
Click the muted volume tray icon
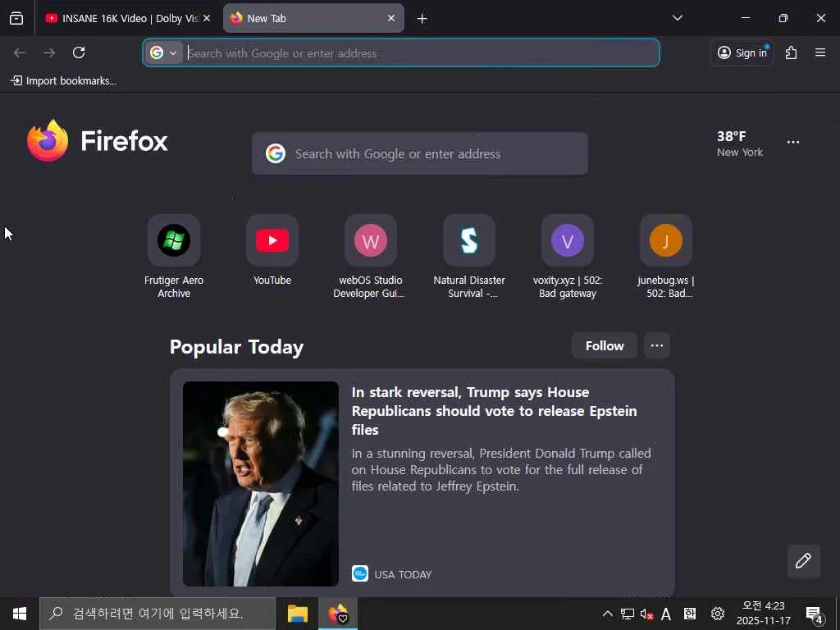pyautogui.click(x=646, y=614)
